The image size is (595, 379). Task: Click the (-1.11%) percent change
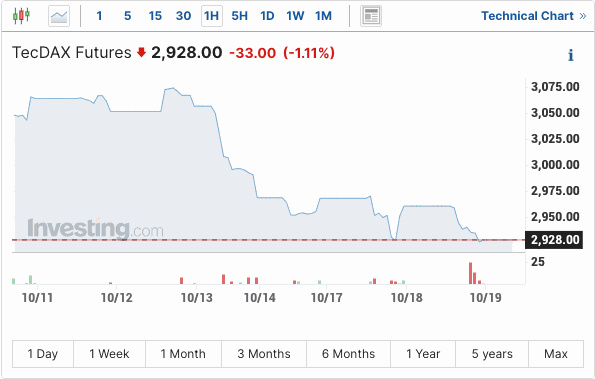pyautogui.click(x=309, y=53)
